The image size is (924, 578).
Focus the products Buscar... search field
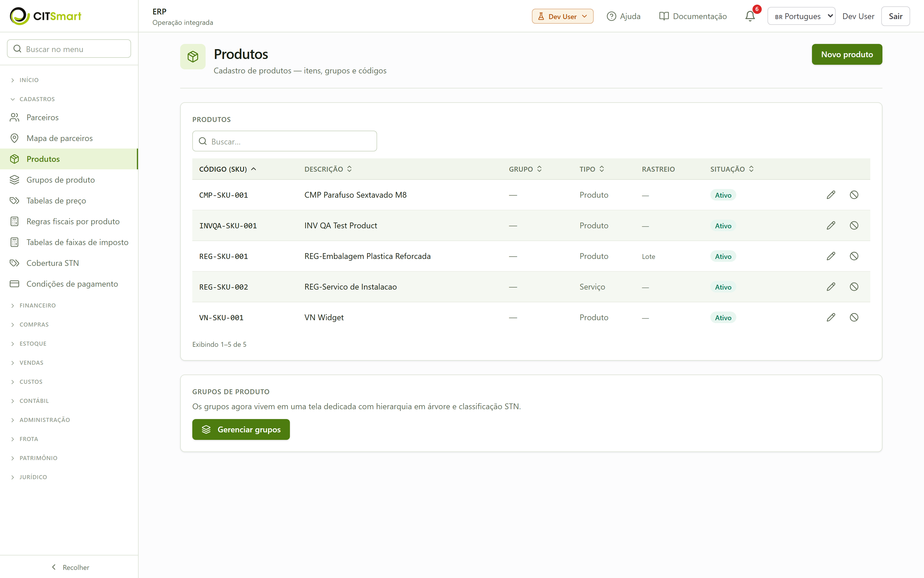pos(284,141)
